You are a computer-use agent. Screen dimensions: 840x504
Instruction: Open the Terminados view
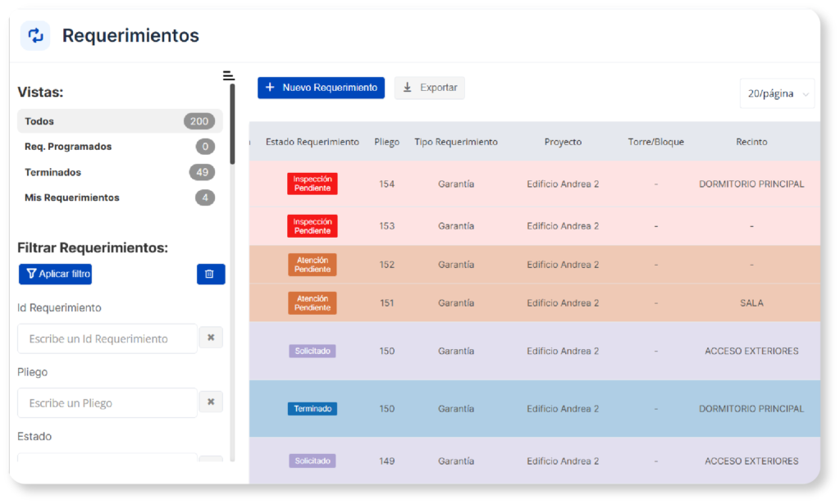click(x=120, y=172)
